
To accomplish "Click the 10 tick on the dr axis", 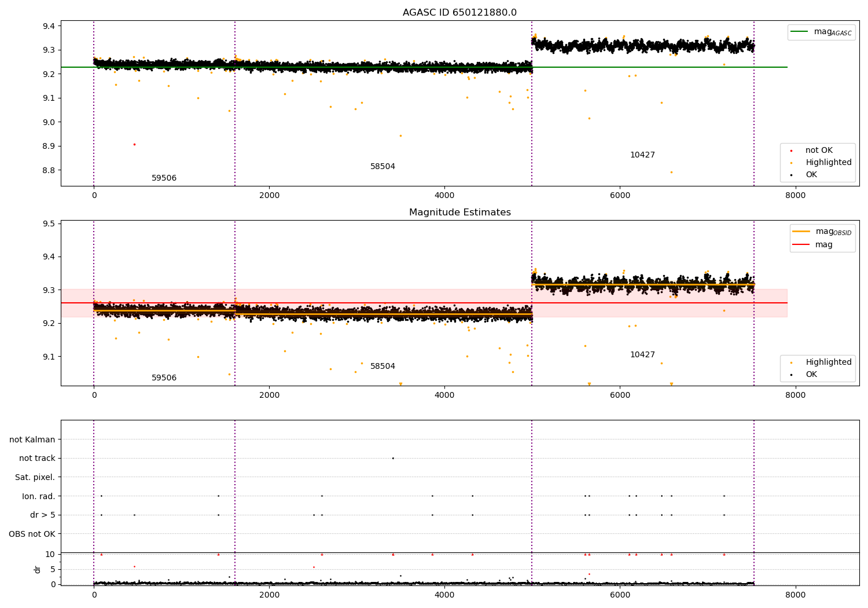I will point(50,554).
